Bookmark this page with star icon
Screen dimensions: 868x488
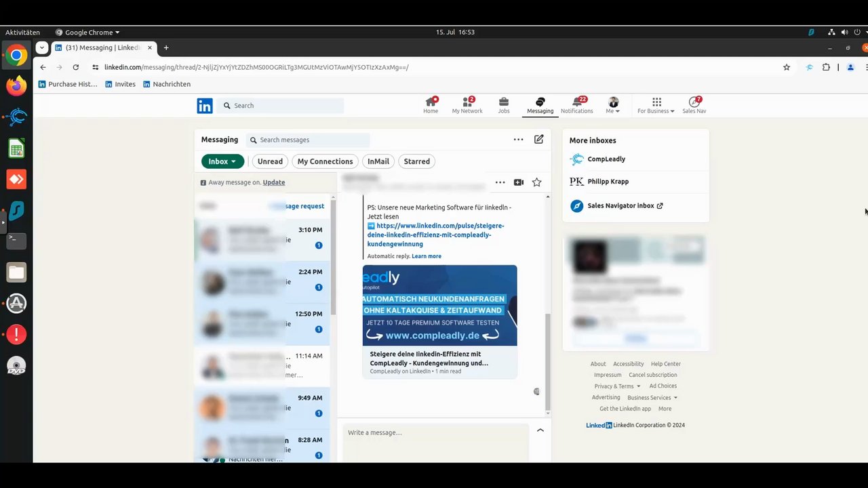787,67
